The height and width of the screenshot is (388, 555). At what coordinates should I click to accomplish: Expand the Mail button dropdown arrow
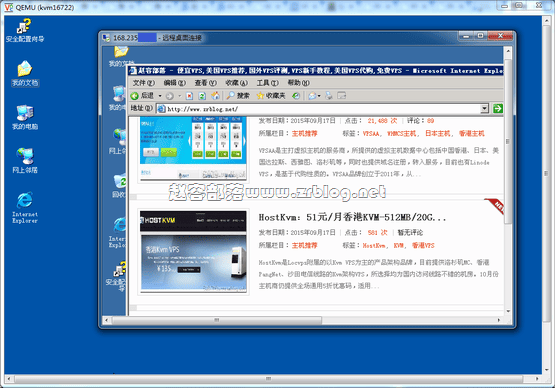319,96
